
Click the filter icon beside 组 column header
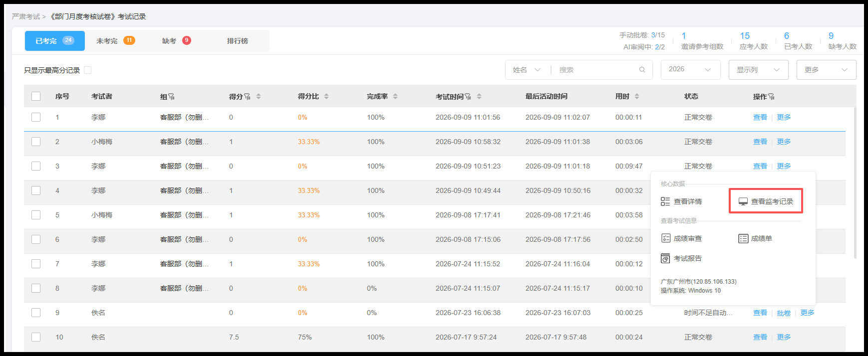pyautogui.click(x=171, y=97)
